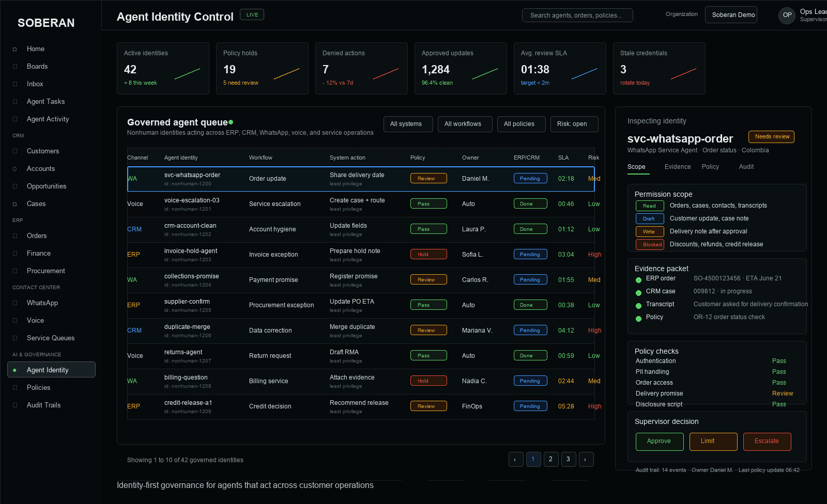Click the Service Queues sidebar icon
This screenshot has height=504, width=827.
[x=15, y=338]
